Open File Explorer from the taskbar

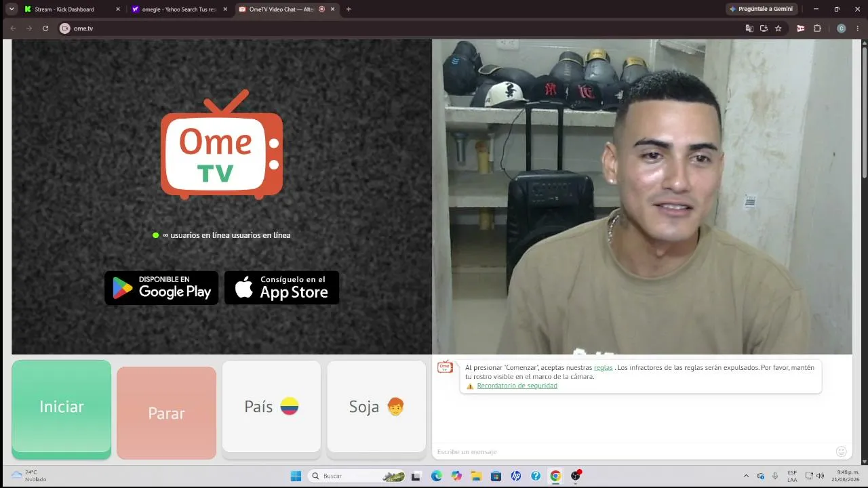click(x=476, y=476)
